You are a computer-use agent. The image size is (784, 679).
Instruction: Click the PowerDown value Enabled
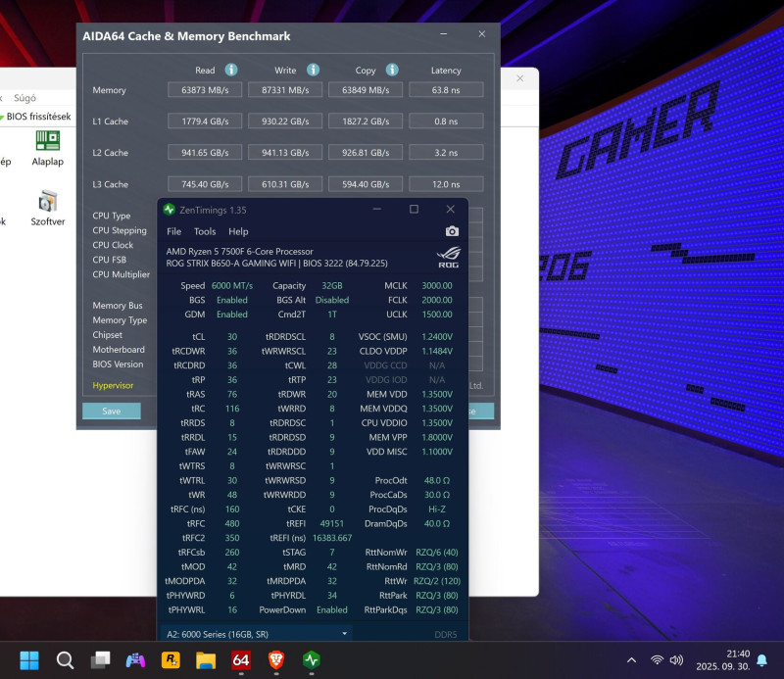(x=332, y=610)
